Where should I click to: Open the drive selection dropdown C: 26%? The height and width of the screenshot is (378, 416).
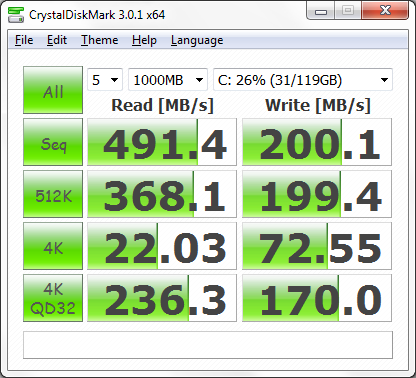(303, 80)
